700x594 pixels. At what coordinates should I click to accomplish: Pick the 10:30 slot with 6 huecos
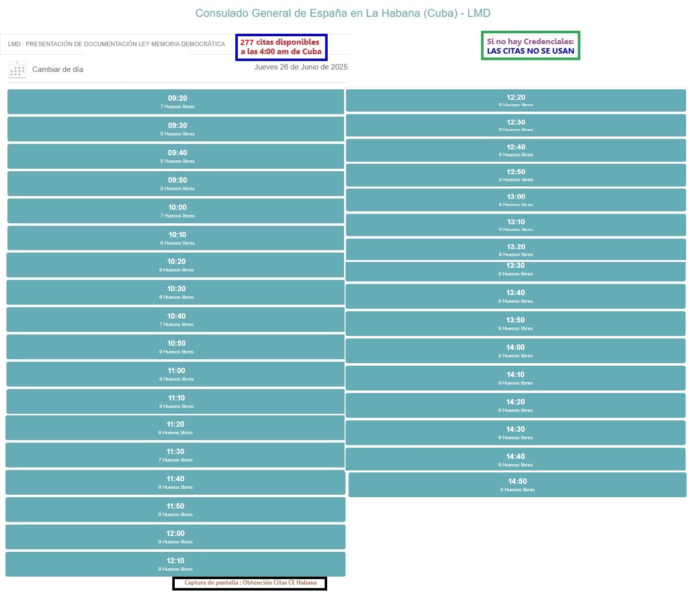(175, 292)
